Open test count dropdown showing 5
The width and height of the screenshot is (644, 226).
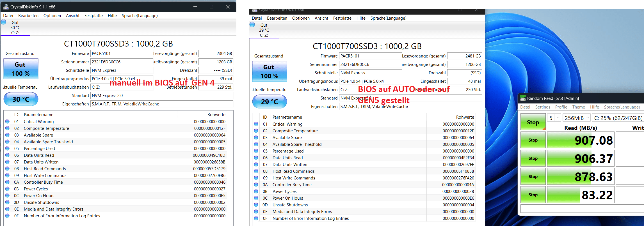554,118
